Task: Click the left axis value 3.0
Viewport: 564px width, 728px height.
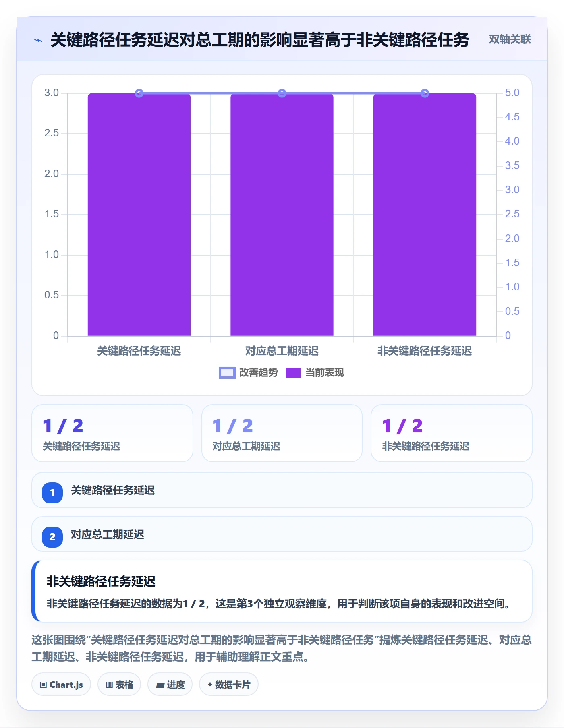Action: 52,93
